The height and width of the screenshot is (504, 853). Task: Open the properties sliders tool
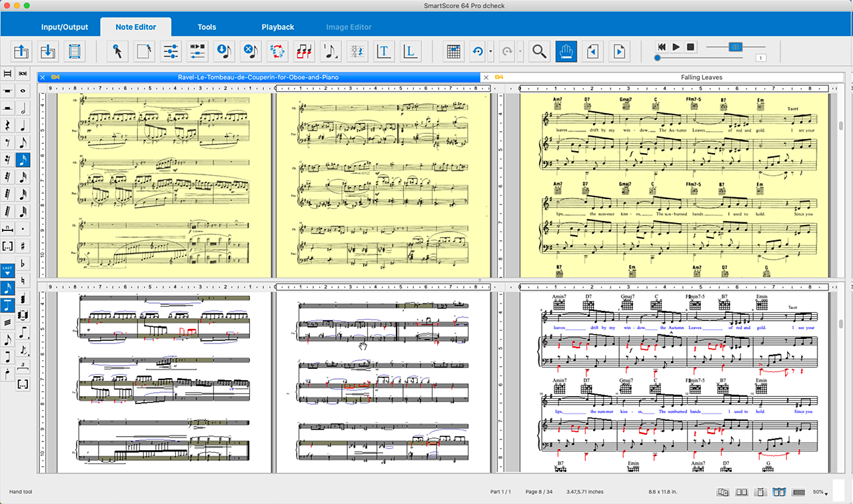coord(171,51)
